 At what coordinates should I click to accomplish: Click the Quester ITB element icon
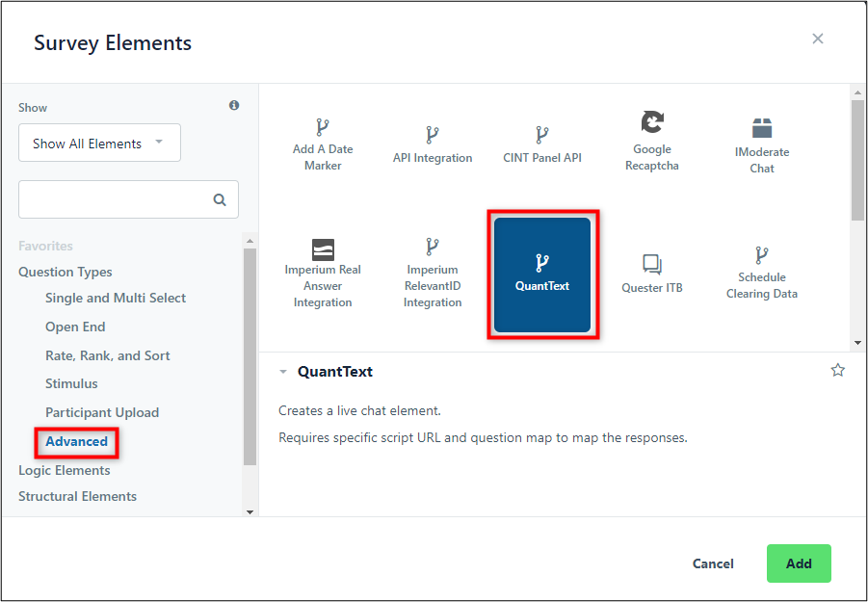[652, 265]
